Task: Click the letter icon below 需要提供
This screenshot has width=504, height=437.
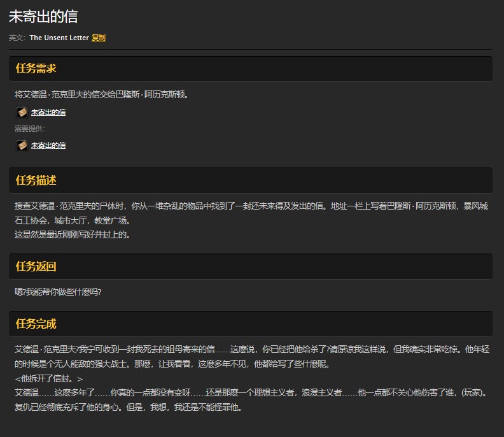Action: 22,146
